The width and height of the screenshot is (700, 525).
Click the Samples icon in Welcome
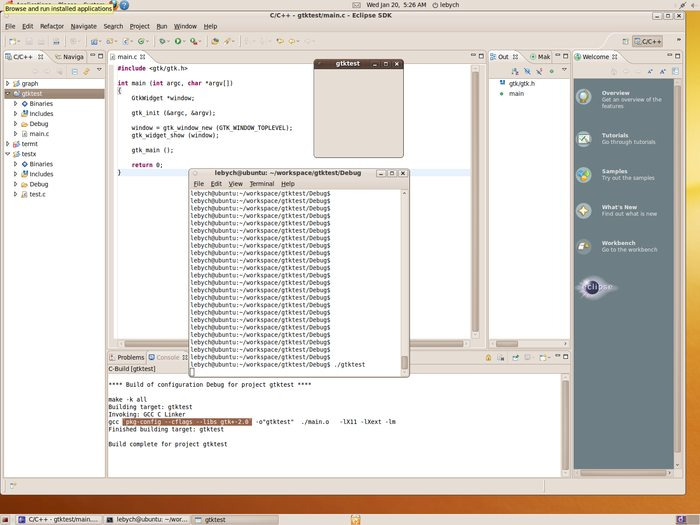pos(583,175)
